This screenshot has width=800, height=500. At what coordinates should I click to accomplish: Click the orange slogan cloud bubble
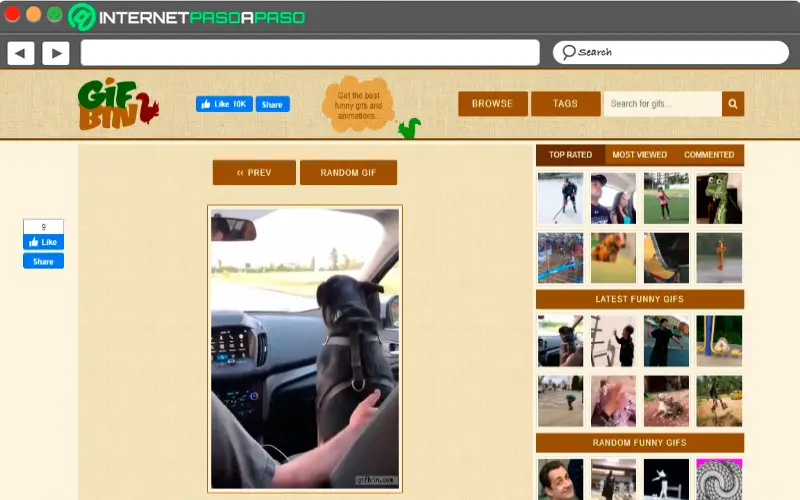pyautogui.click(x=358, y=105)
